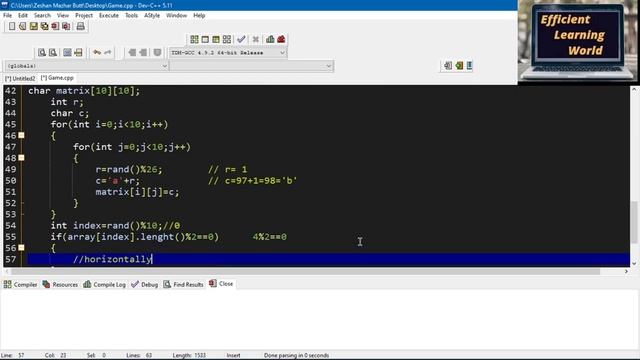Click the Close All files toolbar icon

pos(66,27)
